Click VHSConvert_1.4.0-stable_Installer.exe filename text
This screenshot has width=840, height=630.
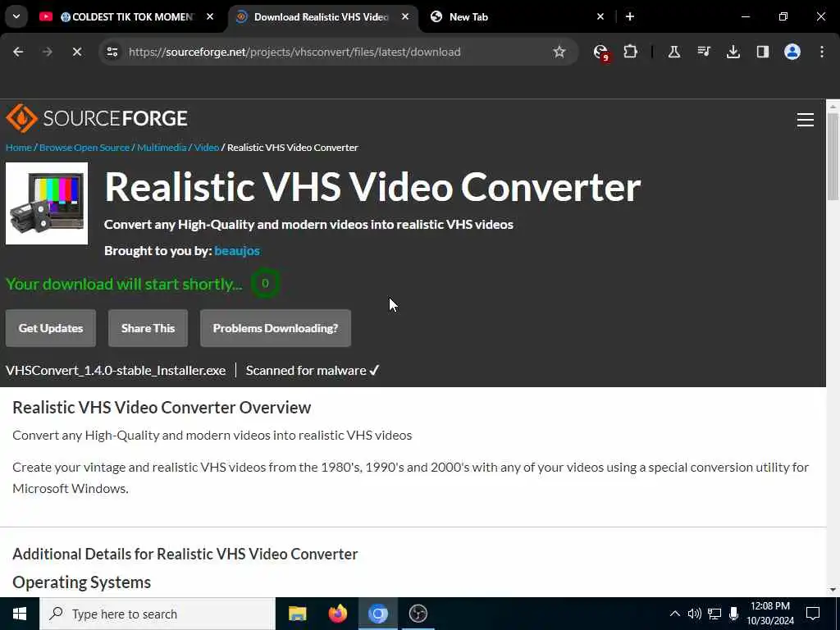[x=116, y=370]
